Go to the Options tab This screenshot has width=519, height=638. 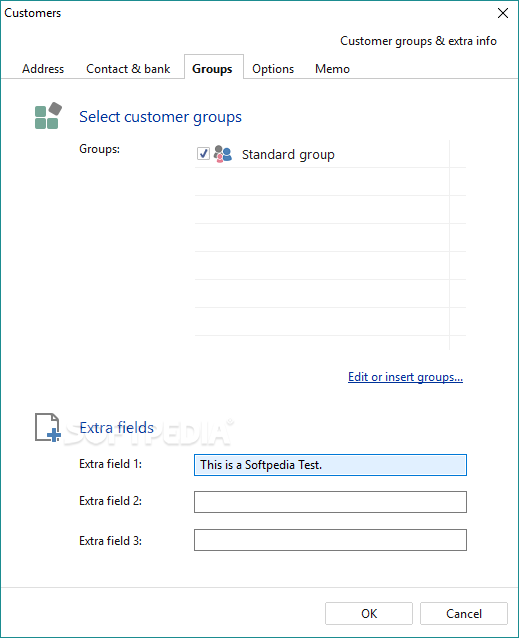tap(273, 69)
